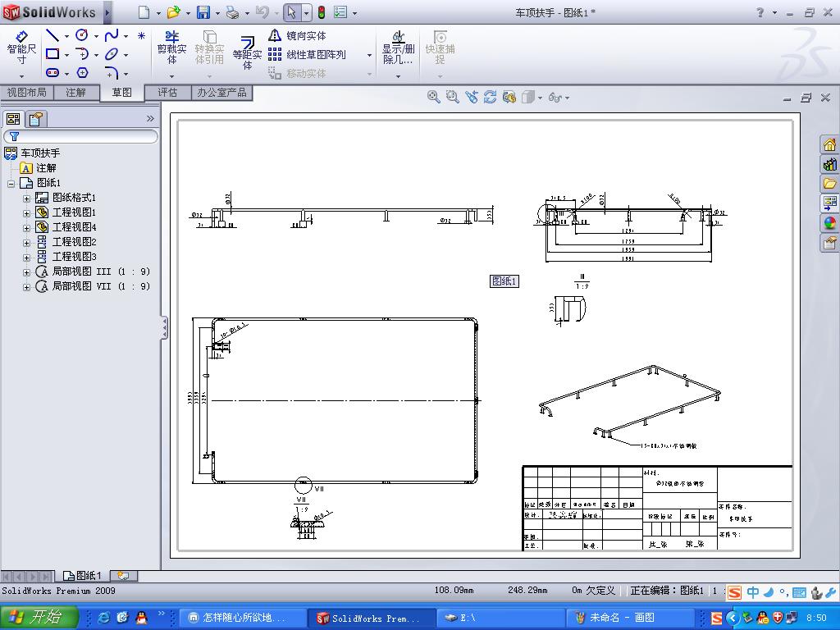Switch to the 视图布局 tab

pyautogui.click(x=27, y=93)
